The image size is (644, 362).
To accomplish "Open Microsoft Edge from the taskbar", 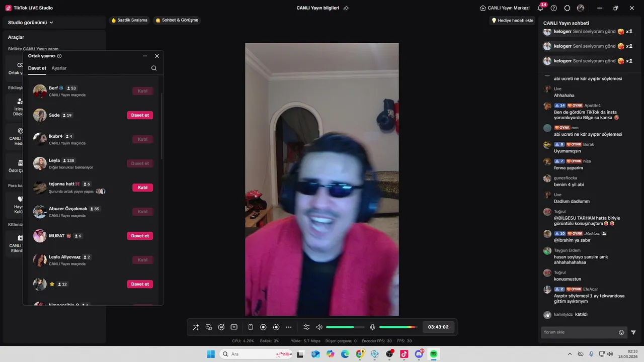I will (345, 354).
